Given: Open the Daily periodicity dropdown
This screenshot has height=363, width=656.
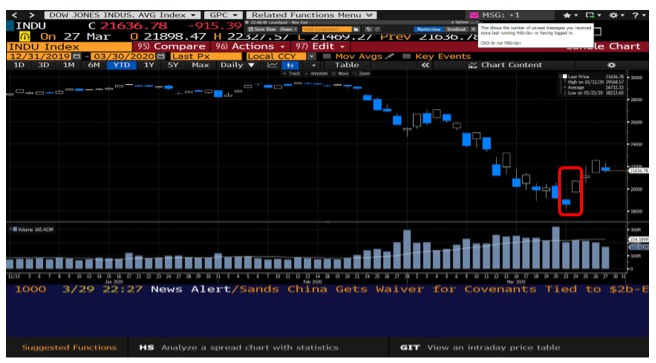Looking at the screenshot, I should pos(237,65).
